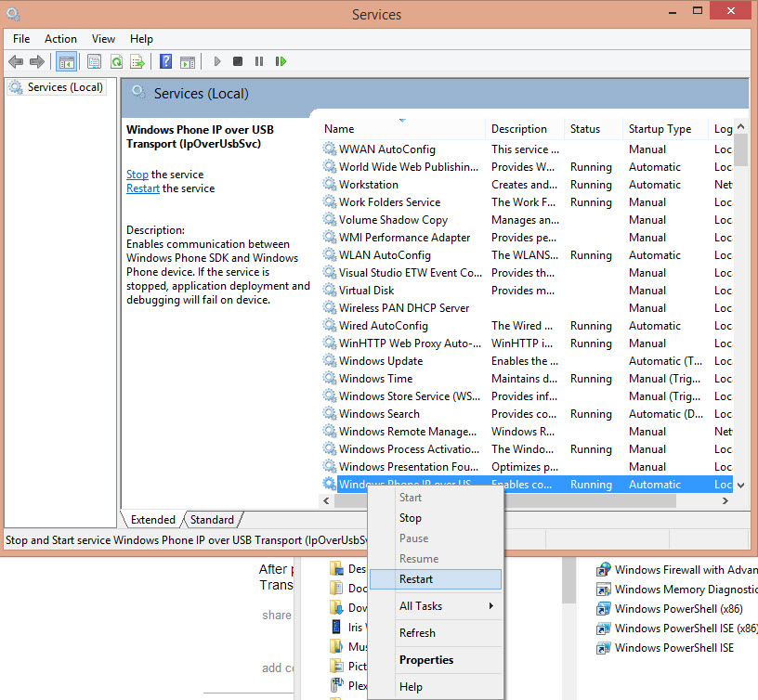
Task: Sort by the Status column header
Action: [594, 129]
